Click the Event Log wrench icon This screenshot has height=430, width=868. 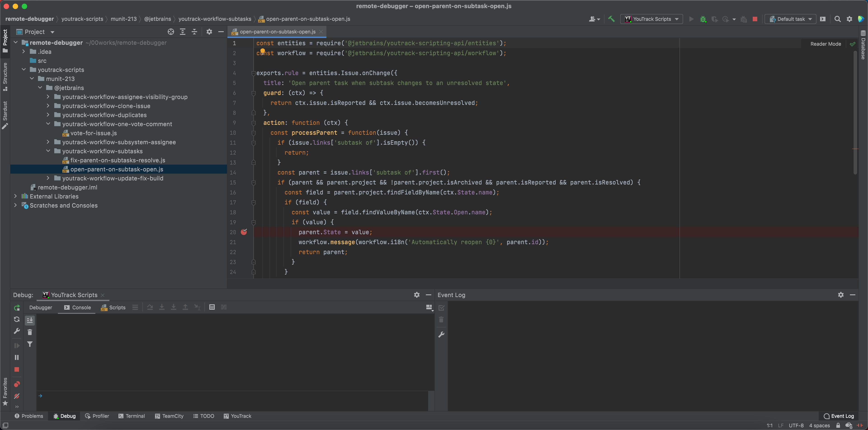tap(441, 335)
